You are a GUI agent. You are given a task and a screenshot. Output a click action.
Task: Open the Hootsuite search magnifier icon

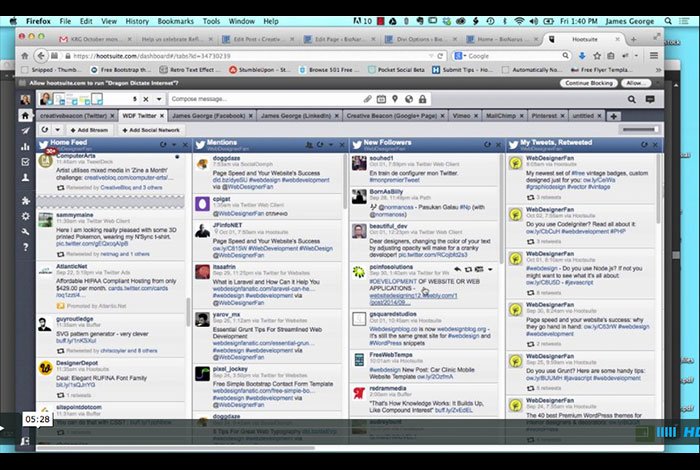point(632,99)
